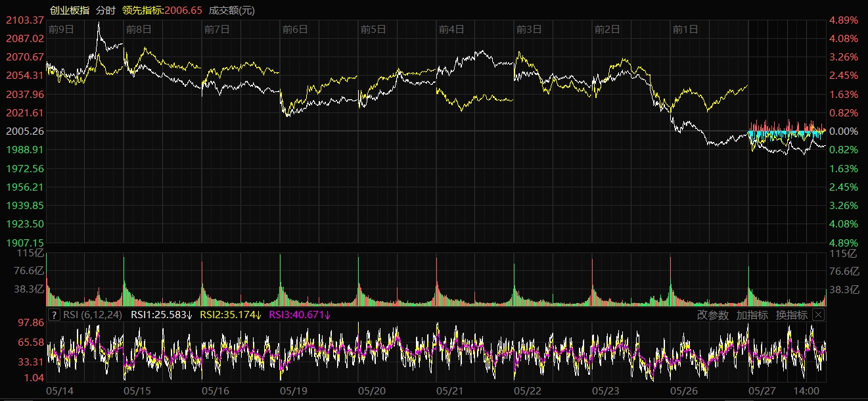Click the 05/23 date on the time axis
868x401 pixels.
click(x=606, y=391)
